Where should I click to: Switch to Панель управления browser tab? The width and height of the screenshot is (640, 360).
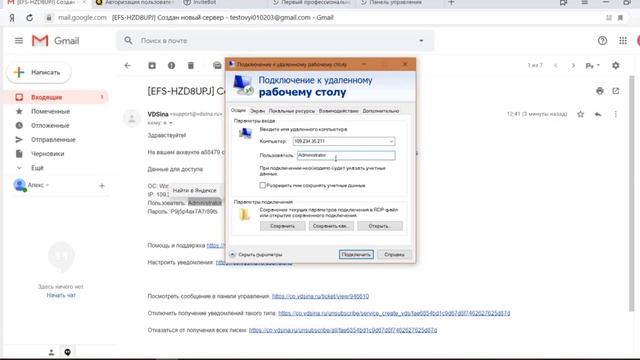coord(395,2)
